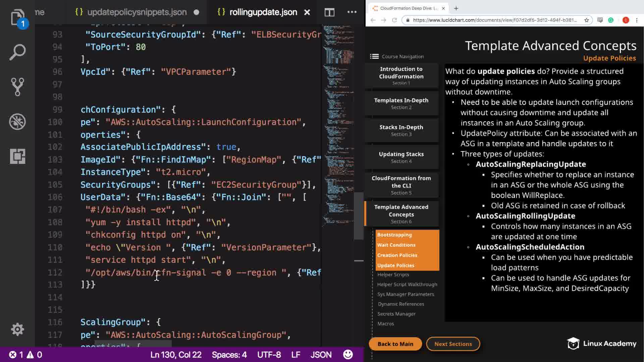The width and height of the screenshot is (644, 362).
Task: Open the Helper Scripts lesson link
Action: tap(393, 275)
